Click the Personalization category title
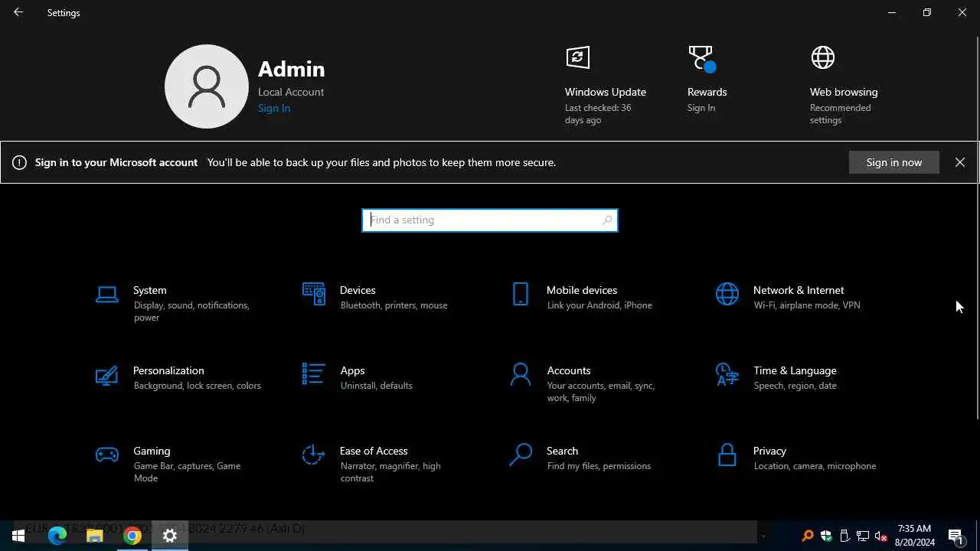The height and width of the screenshot is (551, 980). point(168,370)
